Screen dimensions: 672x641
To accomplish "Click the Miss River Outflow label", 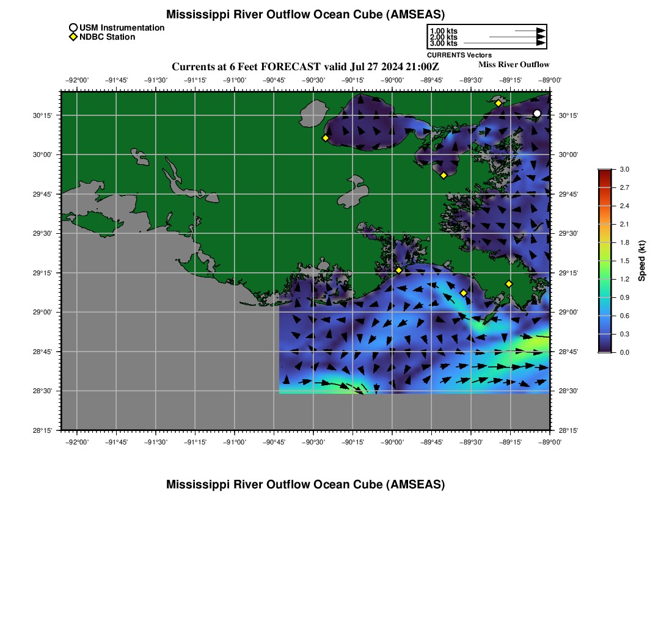I will point(514,65).
